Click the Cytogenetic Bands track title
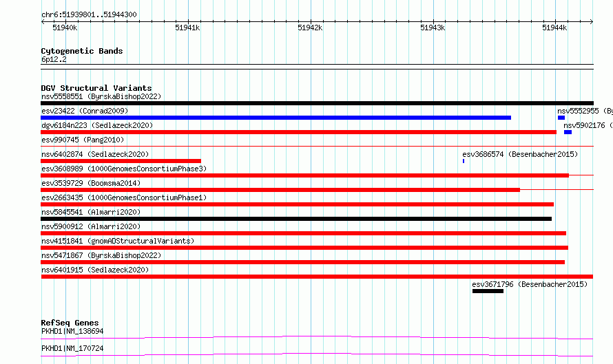The width and height of the screenshot is (613, 364). pos(82,51)
